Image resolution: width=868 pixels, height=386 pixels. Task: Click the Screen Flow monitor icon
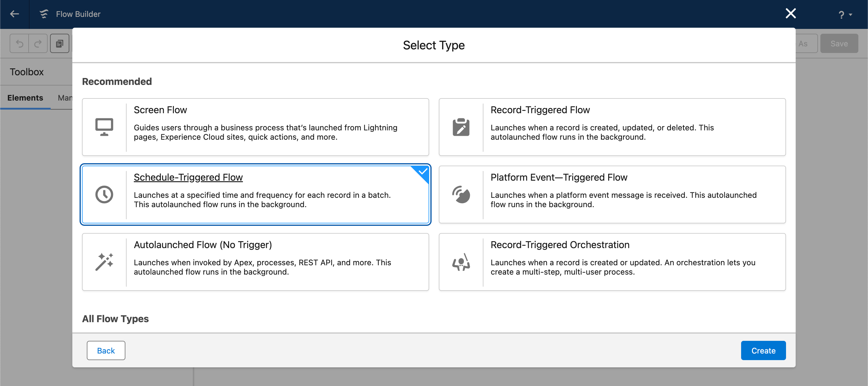click(104, 127)
